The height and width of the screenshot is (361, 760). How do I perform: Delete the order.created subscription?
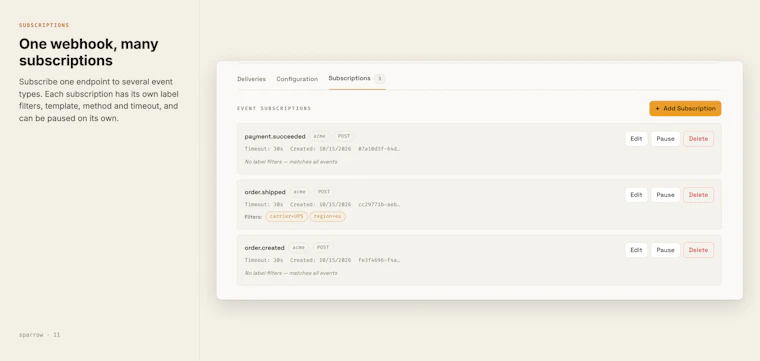coord(698,250)
